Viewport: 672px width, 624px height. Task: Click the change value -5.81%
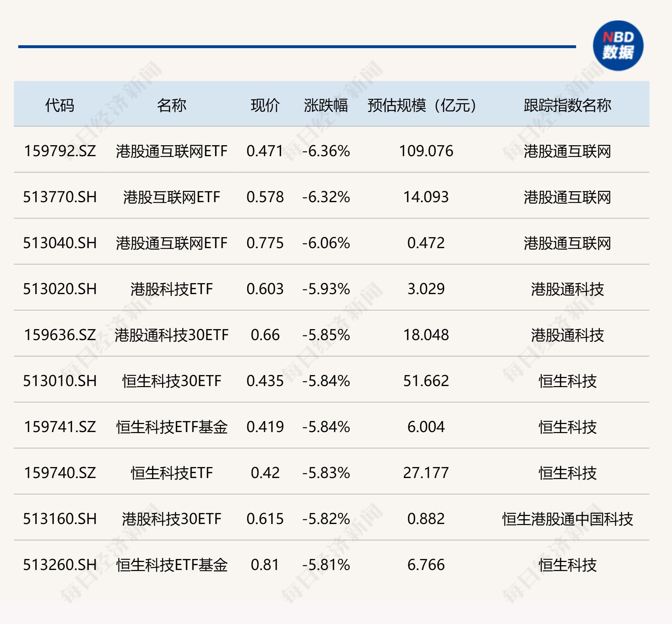(x=326, y=565)
